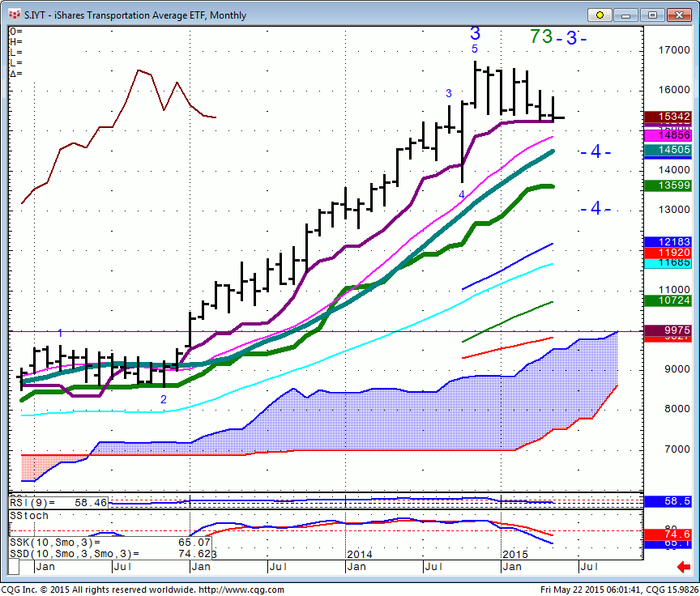Image resolution: width=700 pixels, height=596 pixels.
Task: Click the purple 9975 price label
Action: (668, 330)
